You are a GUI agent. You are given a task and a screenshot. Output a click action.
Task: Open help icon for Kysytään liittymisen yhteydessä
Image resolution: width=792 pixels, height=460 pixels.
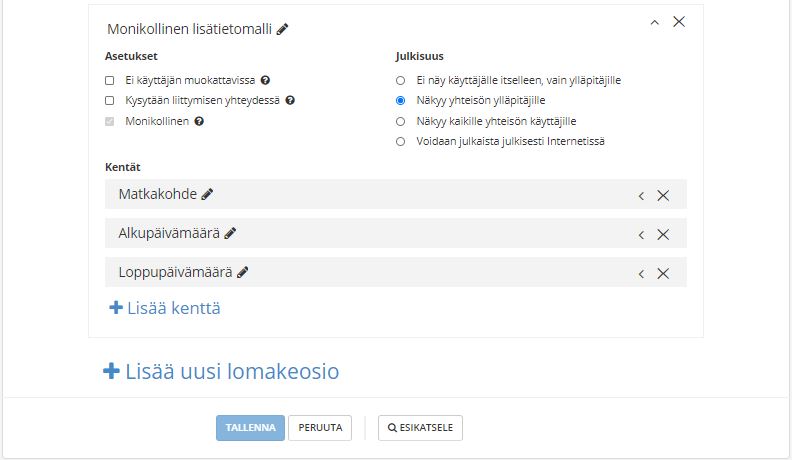291,100
